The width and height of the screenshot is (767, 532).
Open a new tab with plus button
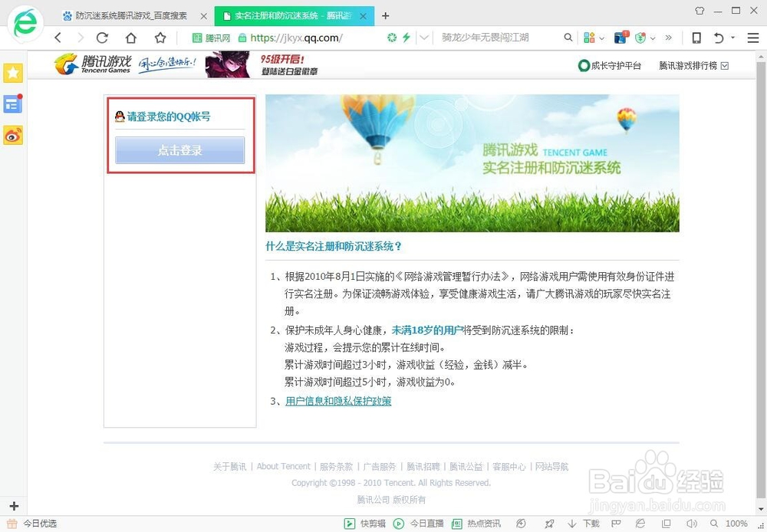coord(386,16)
